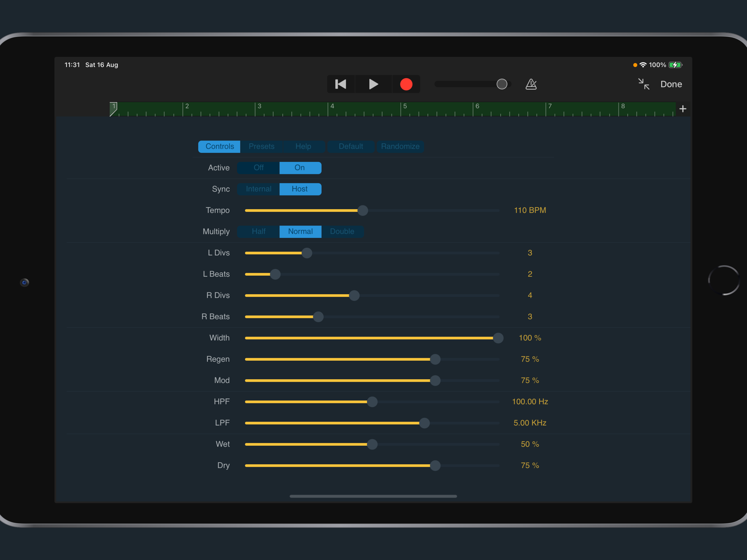747x560 pixels.
Task: Click bar 2 on the timeline ruler
Action: [x=187, y=106]
